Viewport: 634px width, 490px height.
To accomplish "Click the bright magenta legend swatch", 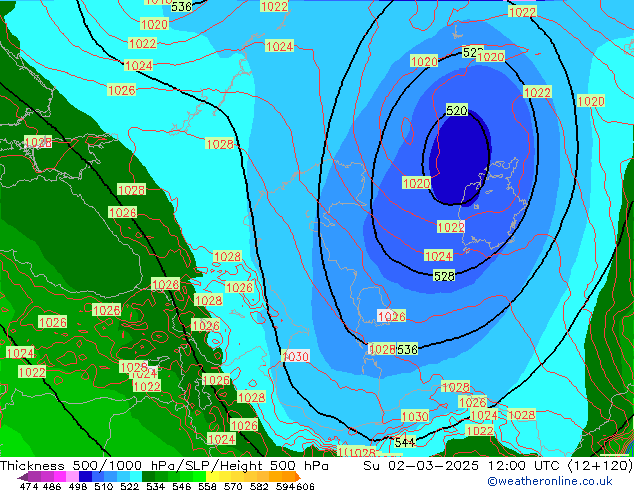I will point(60,477).
